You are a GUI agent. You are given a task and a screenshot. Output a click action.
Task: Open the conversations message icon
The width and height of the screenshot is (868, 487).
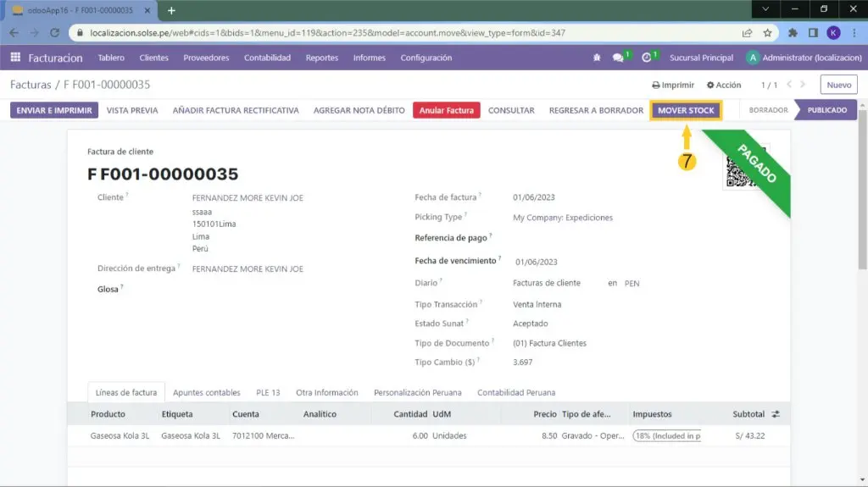point(619,58)
